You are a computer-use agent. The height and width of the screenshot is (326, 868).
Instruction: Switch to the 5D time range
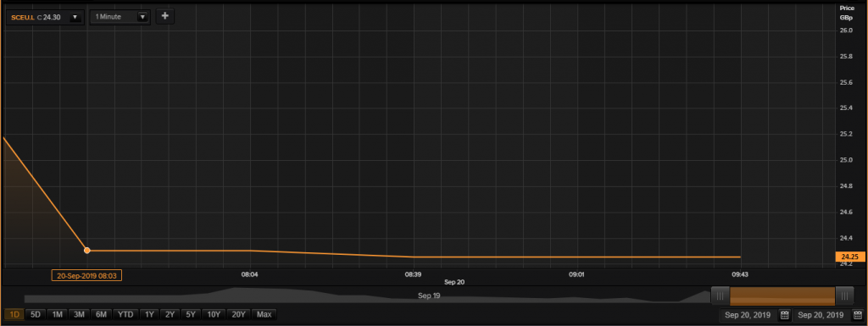click(36, 314)
